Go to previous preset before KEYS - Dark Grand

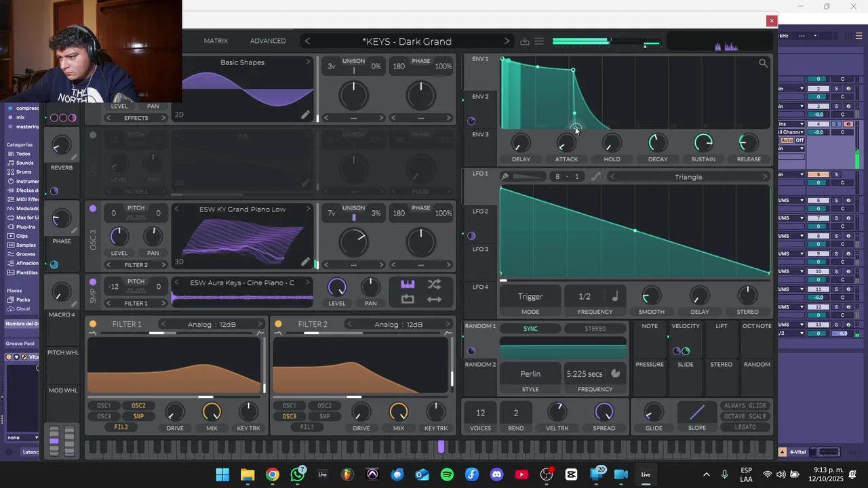tap(307, 41)
